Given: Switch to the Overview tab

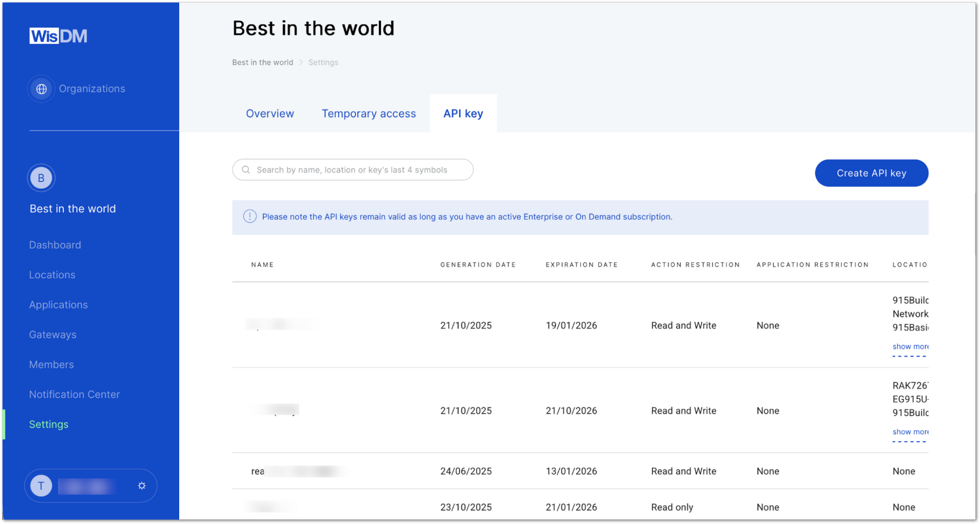Looking at the screenshot, I should click(270, 113).
